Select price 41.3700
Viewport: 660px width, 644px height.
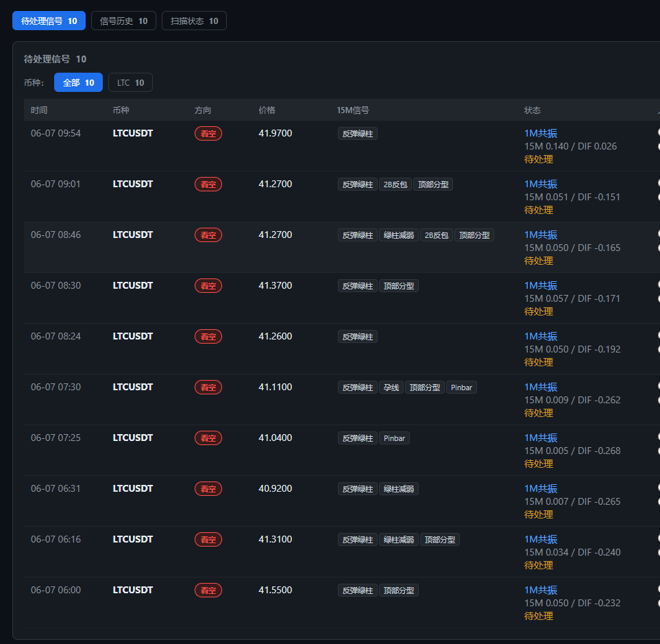tap(275, 285)
